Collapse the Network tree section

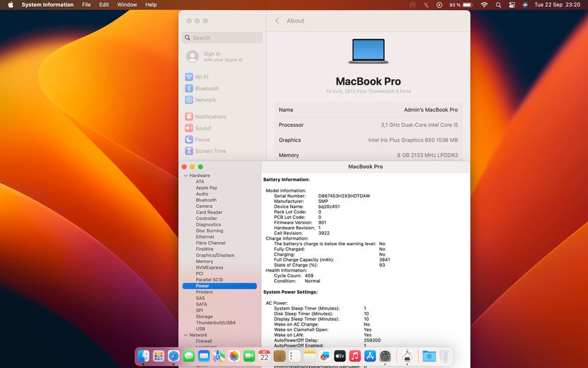[186, 335]
